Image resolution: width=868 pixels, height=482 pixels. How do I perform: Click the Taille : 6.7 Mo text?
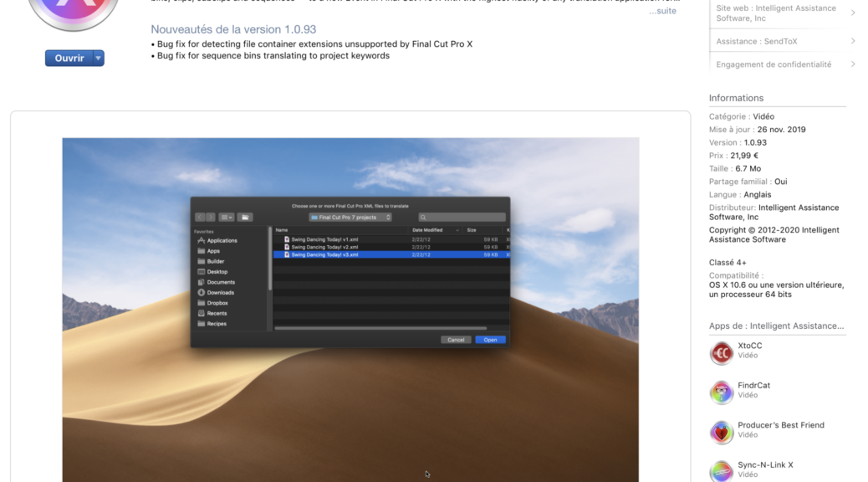click(x=735, y=168)
